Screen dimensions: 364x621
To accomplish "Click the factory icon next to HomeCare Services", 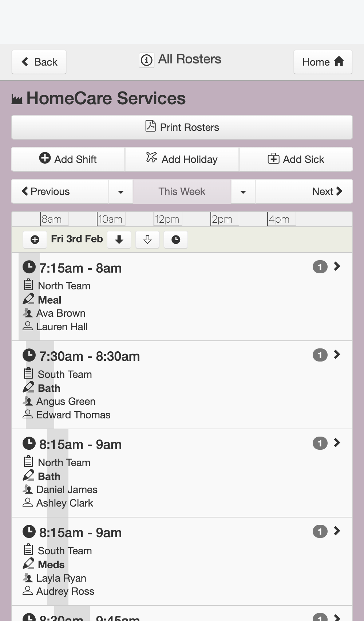I will 17,99.
